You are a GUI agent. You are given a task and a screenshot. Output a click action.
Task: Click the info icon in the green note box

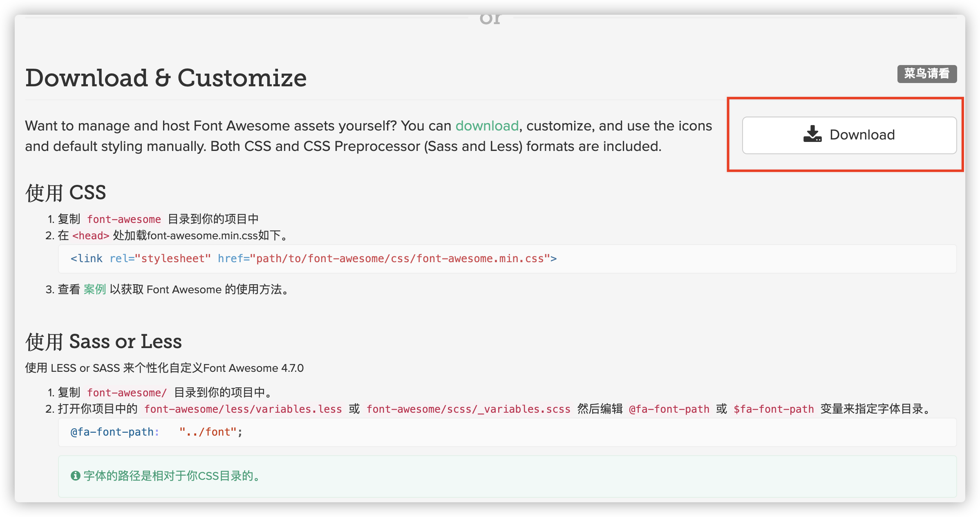pos(76,476)
